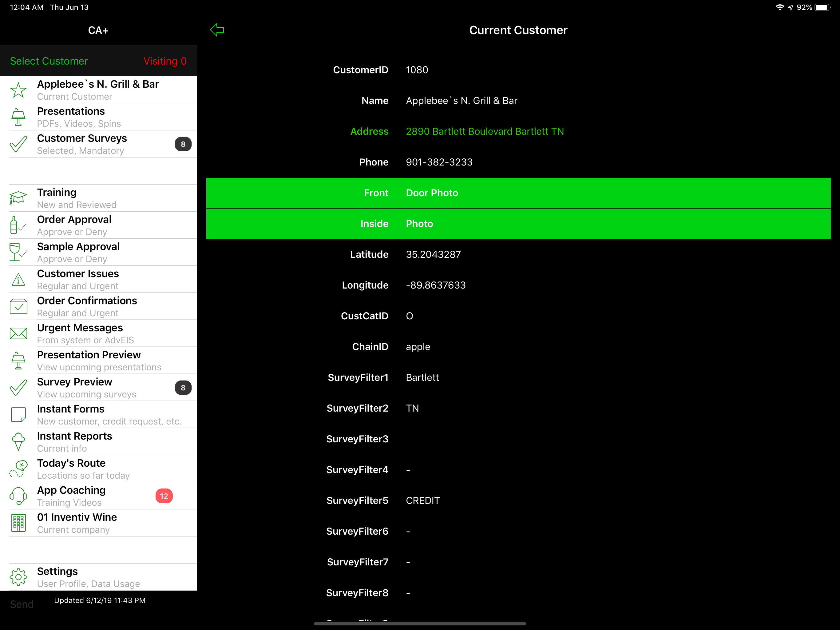Click the Sample Approval wine glass icon
Screen dimensions: 840x630
click(x=18, y=252)
